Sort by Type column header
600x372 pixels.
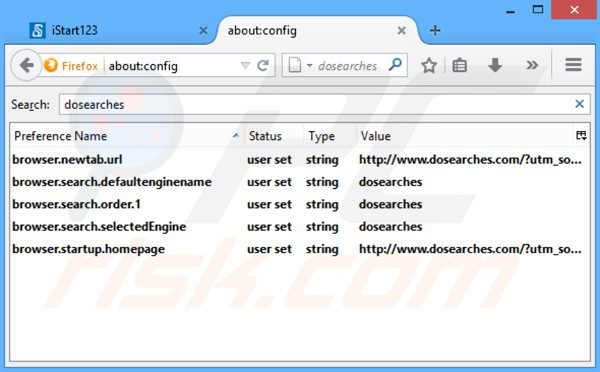click(330, 136)
